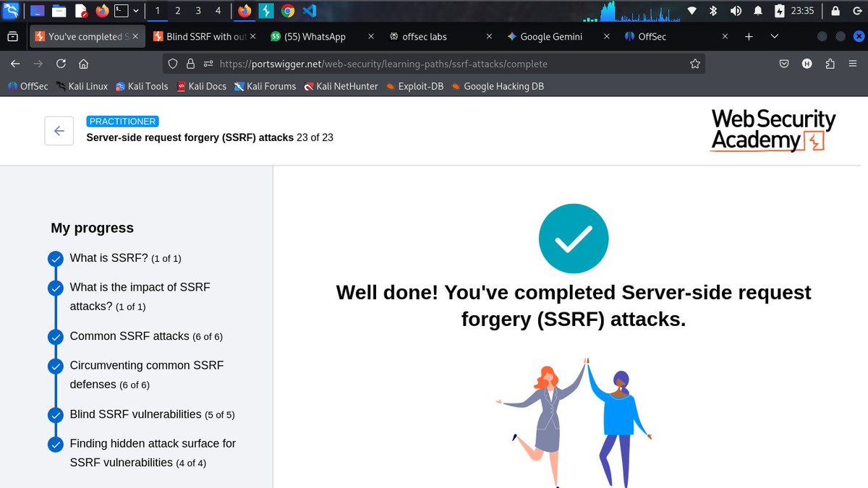Image resolution: width=868 pixels, height=488 pixels.
Task: Click the show desktop icon in panel
Action: tap(37, 11)
